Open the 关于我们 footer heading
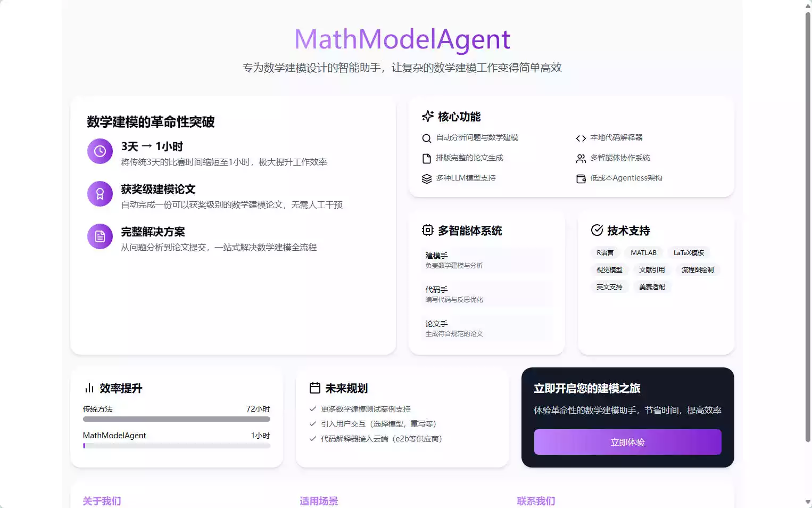 click(x=102, y=501)
